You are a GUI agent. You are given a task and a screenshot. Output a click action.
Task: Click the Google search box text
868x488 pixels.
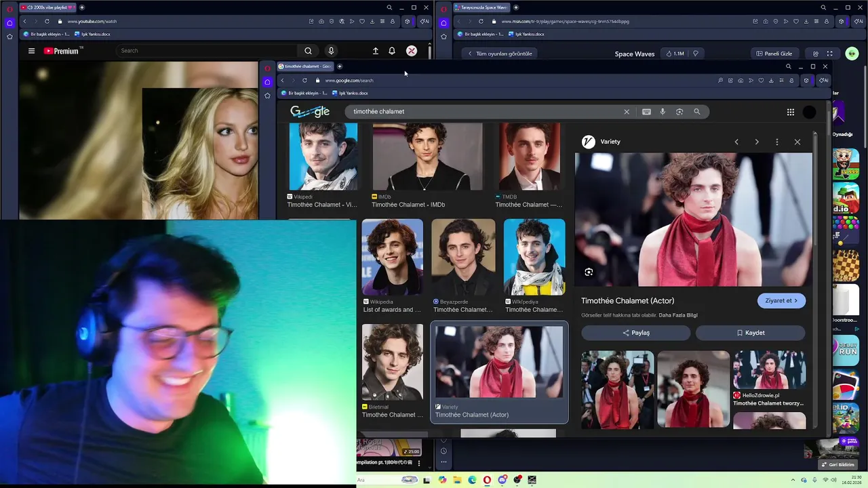coord(378,112)
